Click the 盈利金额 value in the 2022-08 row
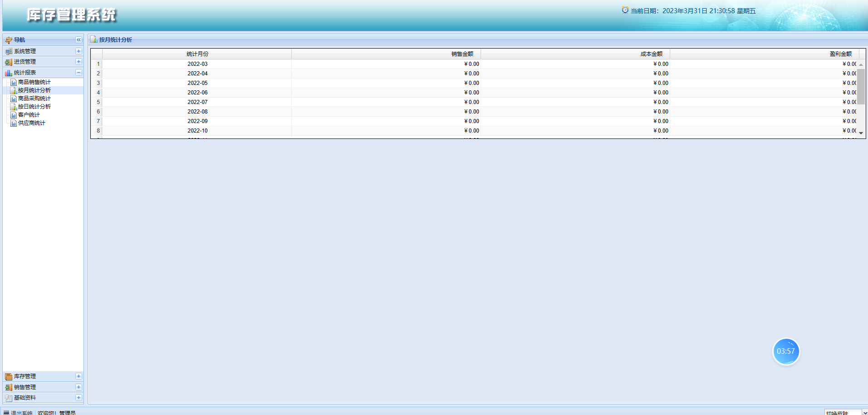Screen dimensions: 868x415 pos(849,112)
